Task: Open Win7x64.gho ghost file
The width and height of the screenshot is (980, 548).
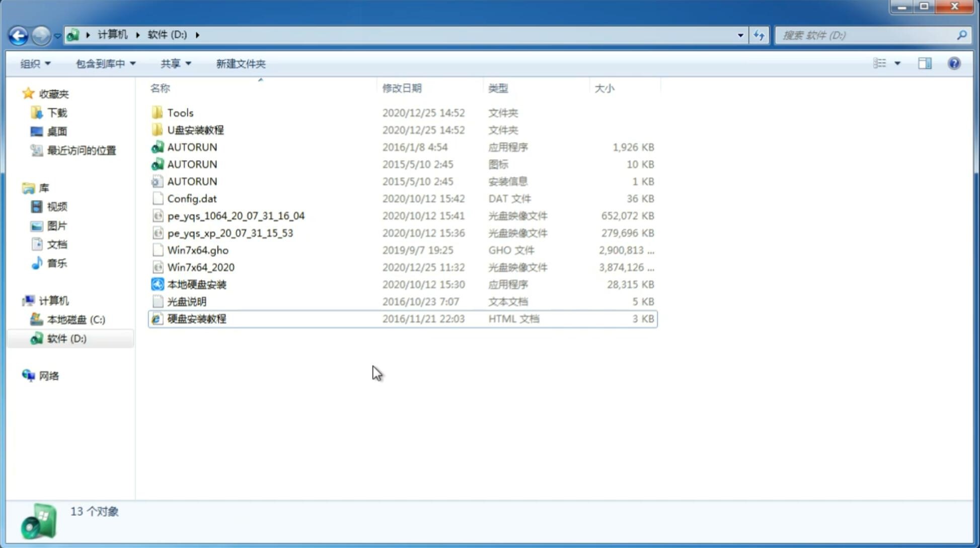Action: (198, 250)
